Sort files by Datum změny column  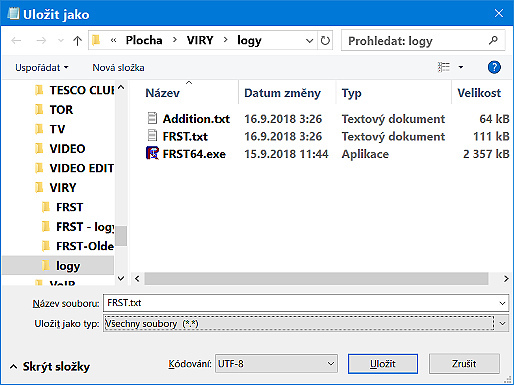click(282, 93)
